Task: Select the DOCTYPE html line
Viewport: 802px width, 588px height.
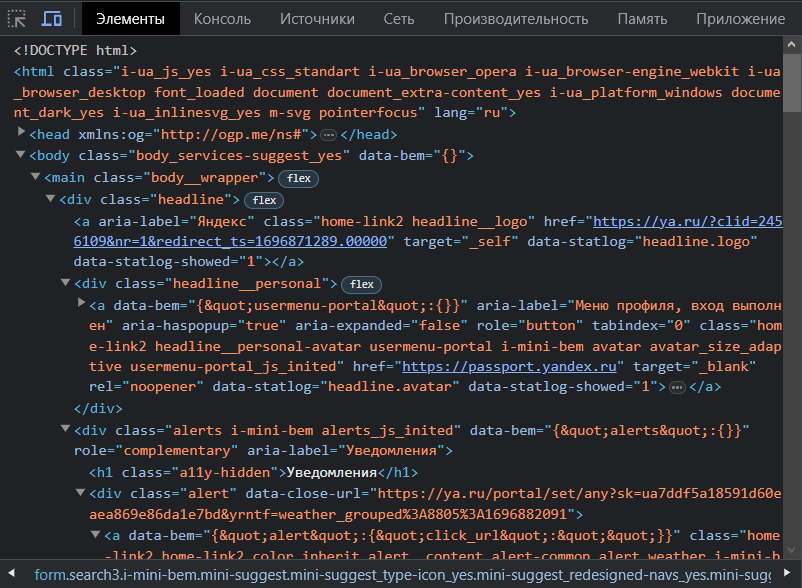Action: click(x=75, y=50)
